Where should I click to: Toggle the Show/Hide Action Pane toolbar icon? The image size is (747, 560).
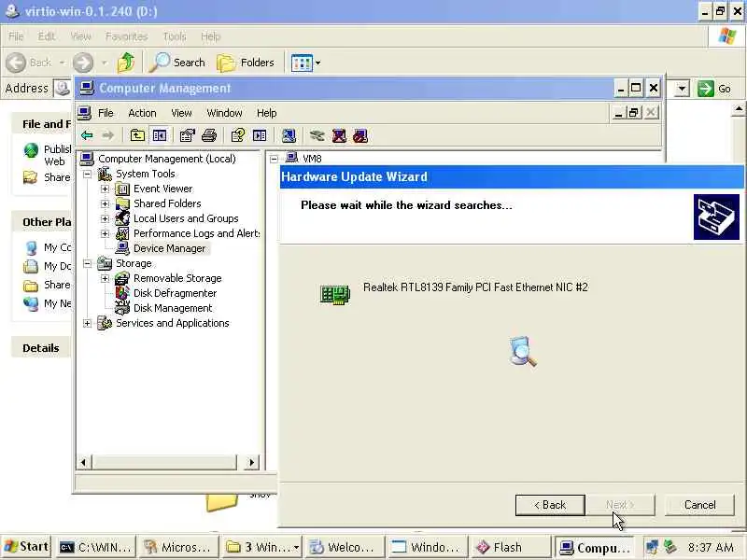[x=260, y=135]
